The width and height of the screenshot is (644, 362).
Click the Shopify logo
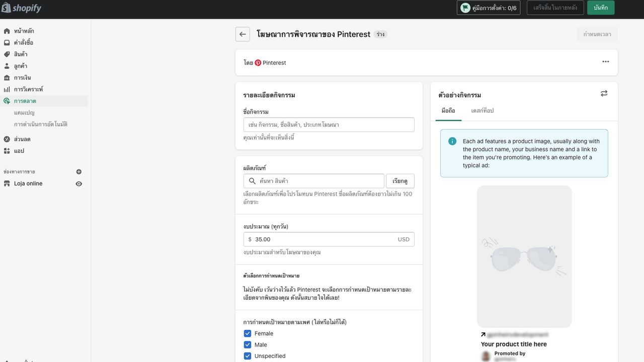(21, 8)
